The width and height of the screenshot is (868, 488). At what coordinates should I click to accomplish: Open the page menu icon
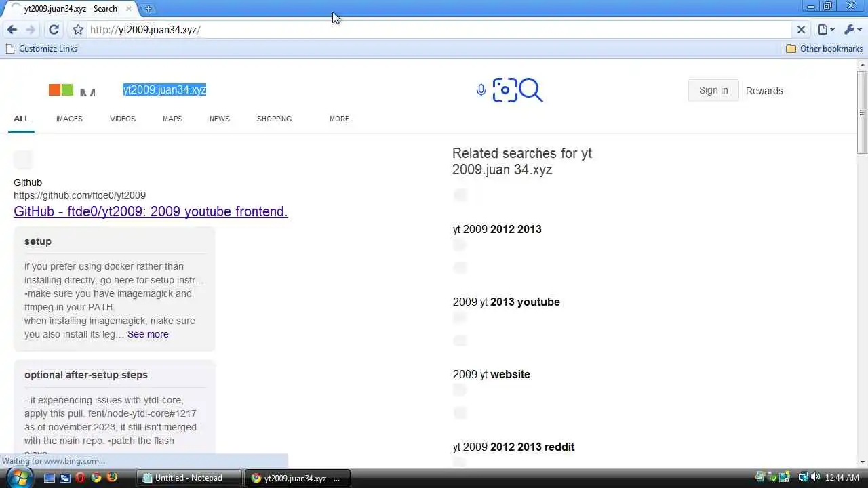click(x=826, y=30)
